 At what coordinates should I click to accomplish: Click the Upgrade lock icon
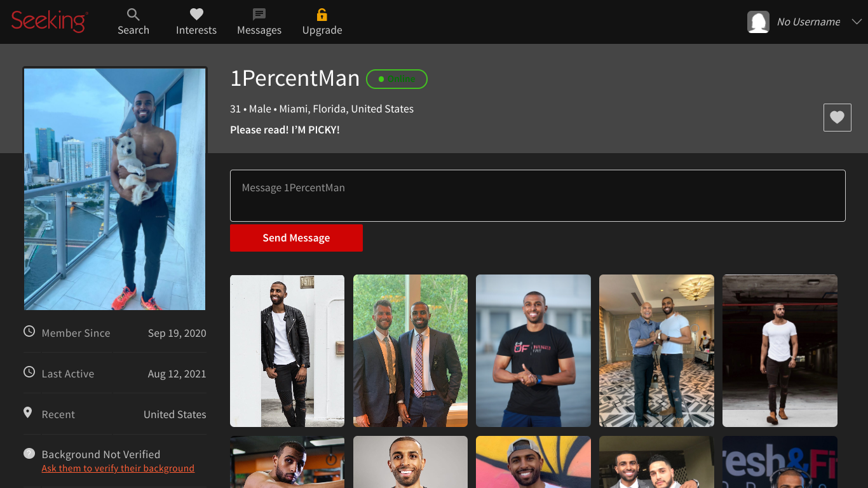pos(322,15)
